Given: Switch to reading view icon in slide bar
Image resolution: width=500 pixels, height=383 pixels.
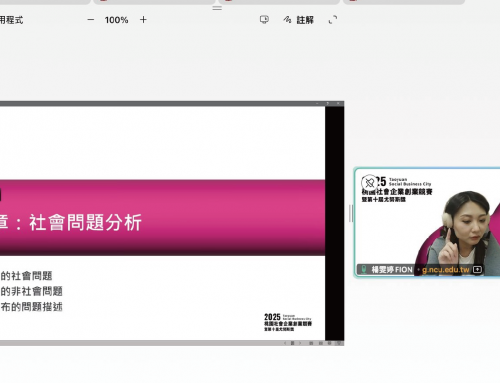Looking at the screenshot, I should (x=329, y=343).
